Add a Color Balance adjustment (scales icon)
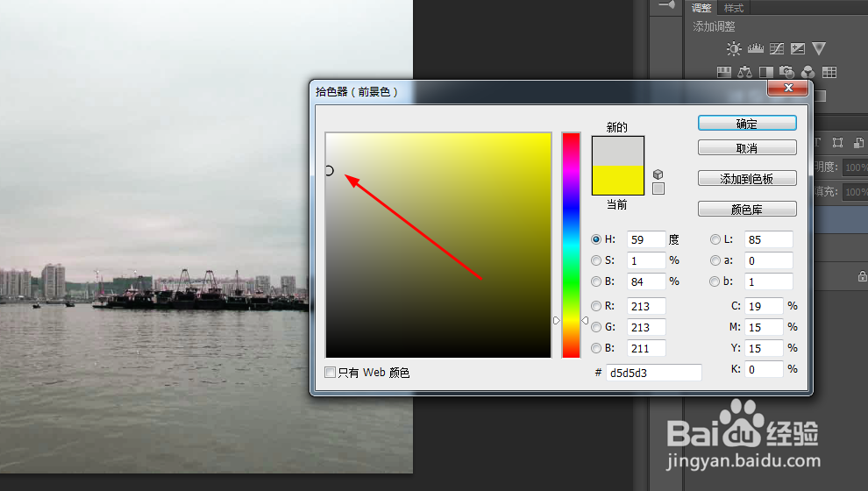The width and height of the screenshot is (868, 491). [744, 72]
